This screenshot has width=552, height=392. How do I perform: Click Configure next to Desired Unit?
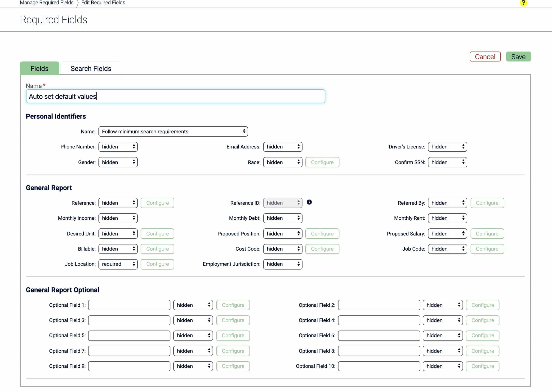tap(157, 233)
